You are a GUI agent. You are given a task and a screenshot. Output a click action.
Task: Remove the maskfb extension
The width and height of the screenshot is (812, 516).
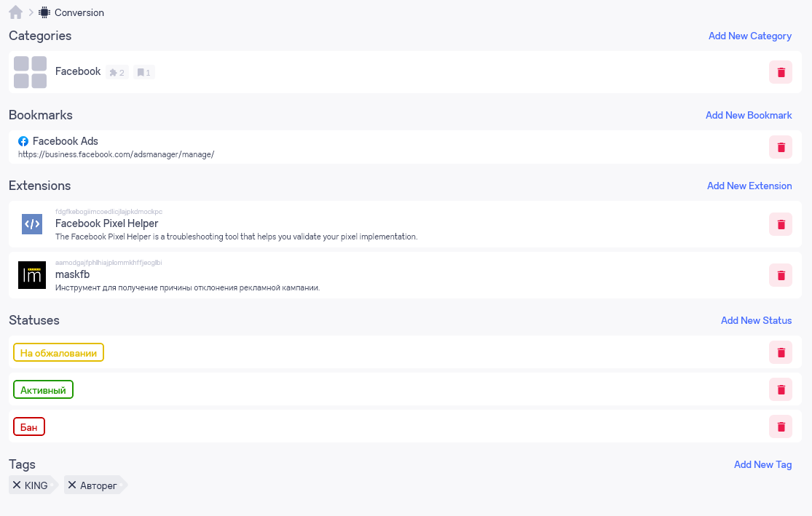[781, 275]
